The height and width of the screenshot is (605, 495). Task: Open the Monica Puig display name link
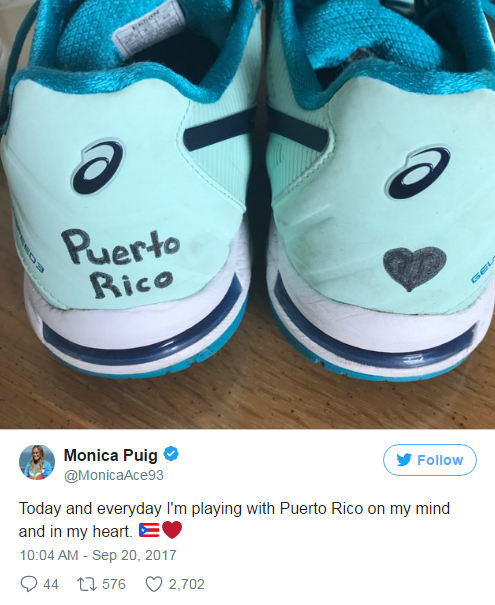pyautogui.click(x=111, y=455)
